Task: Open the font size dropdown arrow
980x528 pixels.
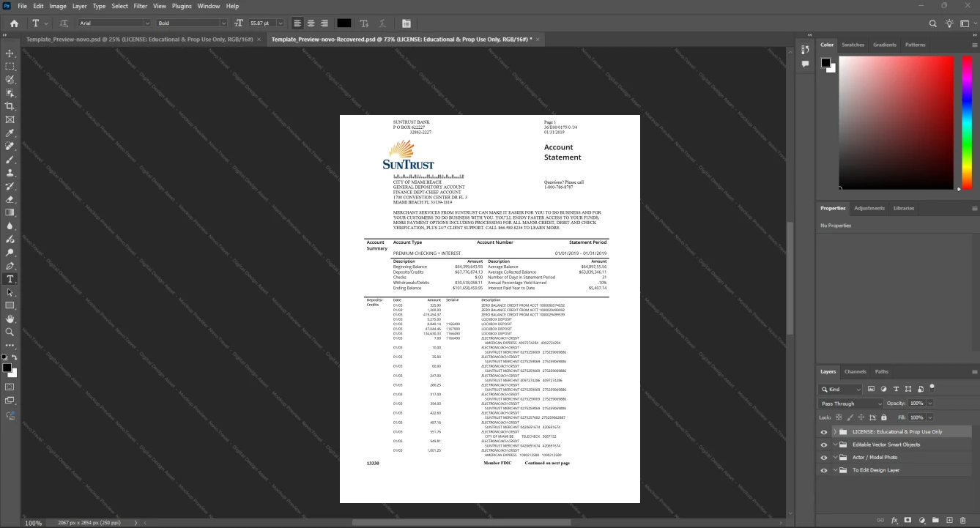Action: coord(281,23)
